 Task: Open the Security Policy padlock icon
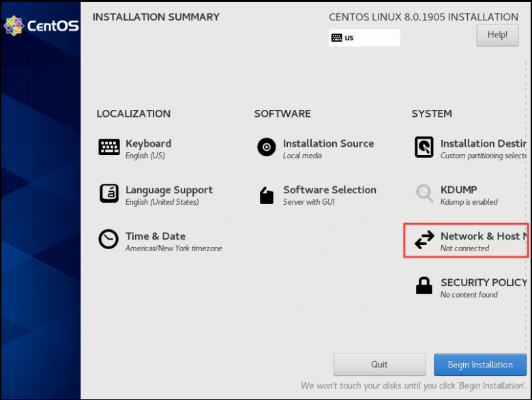(x=424, y=285)
